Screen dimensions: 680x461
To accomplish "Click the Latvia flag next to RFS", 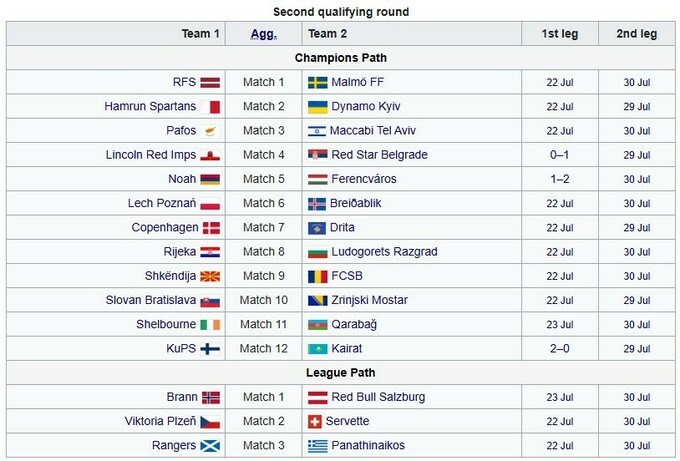I will [x=211, y=82].
